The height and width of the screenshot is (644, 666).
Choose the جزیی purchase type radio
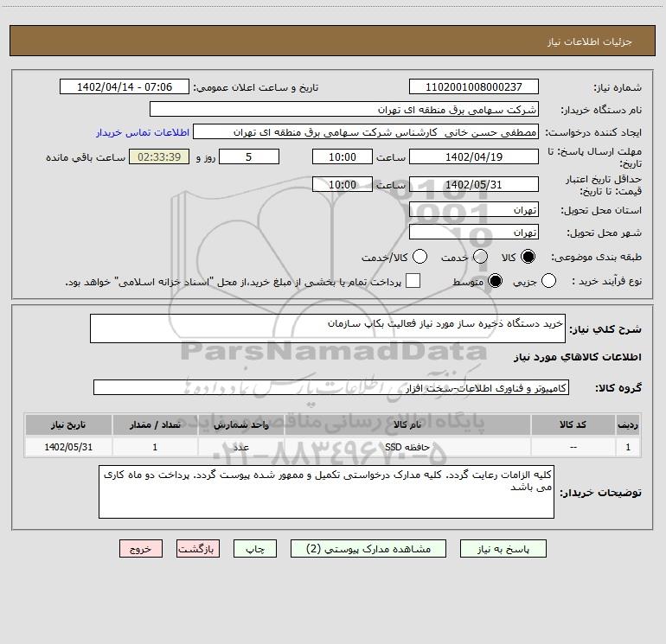(548, 281)
